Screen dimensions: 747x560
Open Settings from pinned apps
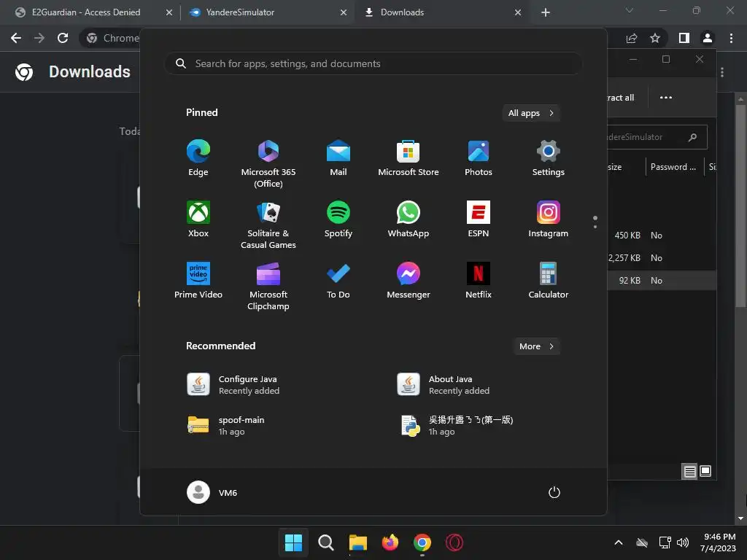tap(549, 158)
